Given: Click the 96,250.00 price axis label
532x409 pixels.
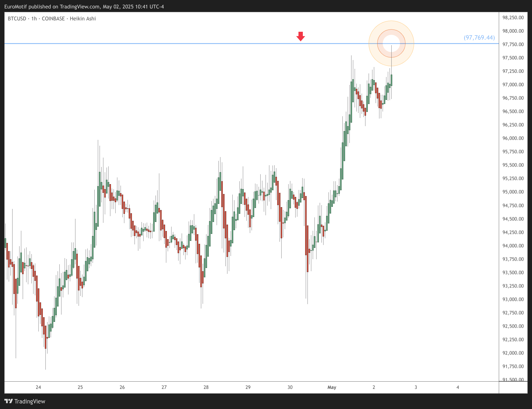Looking at the screenshot, I should 513,125.
